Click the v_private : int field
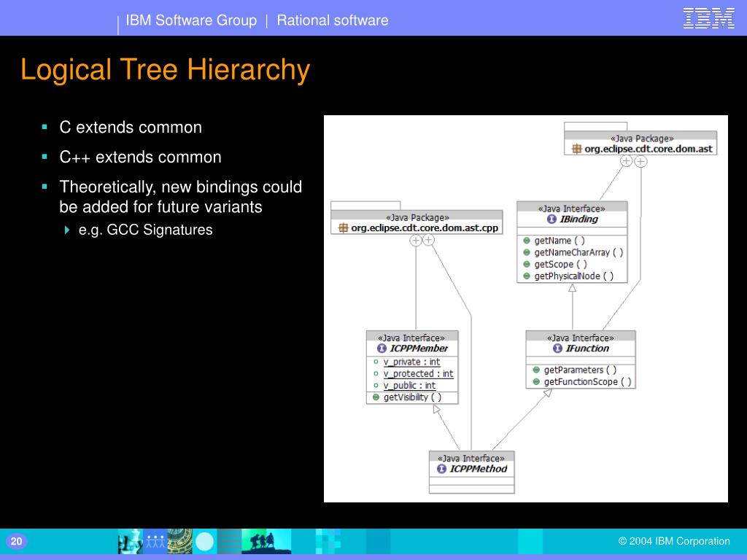747x560 pixels. pyautogui.click(x=411, y=362)
